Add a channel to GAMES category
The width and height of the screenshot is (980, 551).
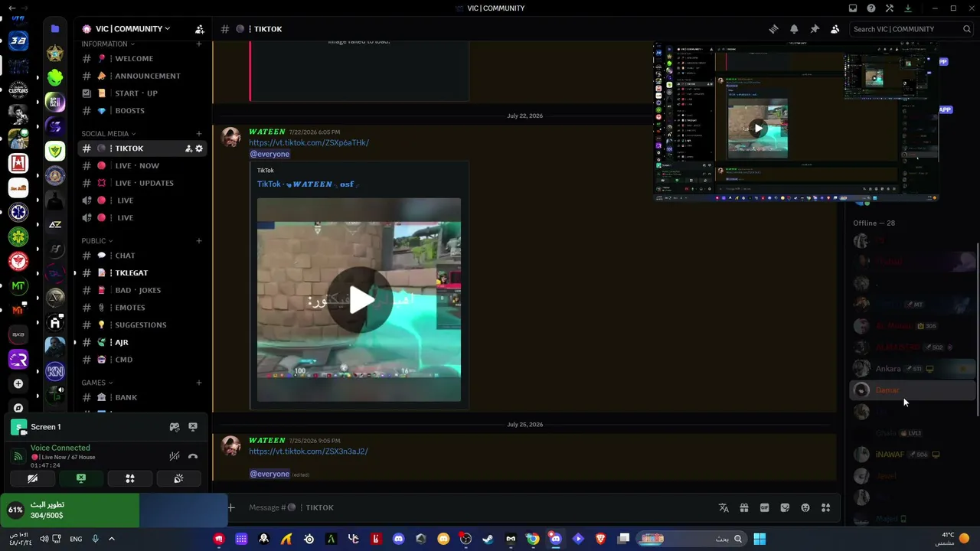coord(199,383)
